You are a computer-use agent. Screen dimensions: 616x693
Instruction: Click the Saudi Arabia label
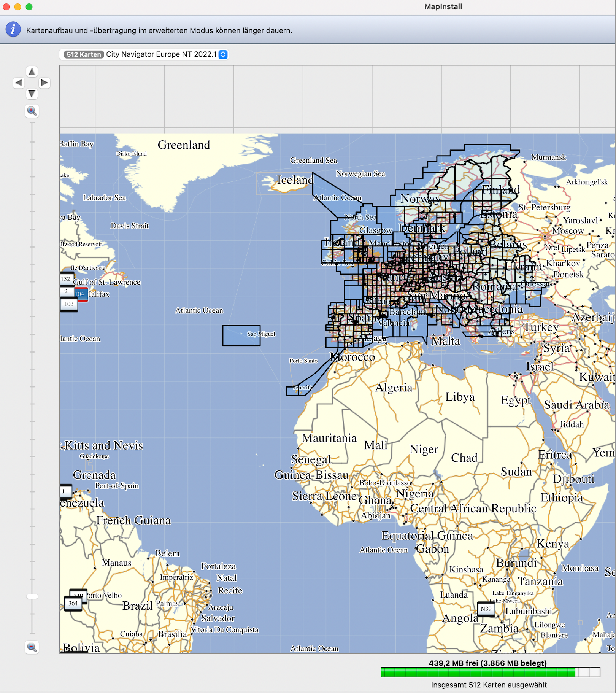tap(576, 405)
